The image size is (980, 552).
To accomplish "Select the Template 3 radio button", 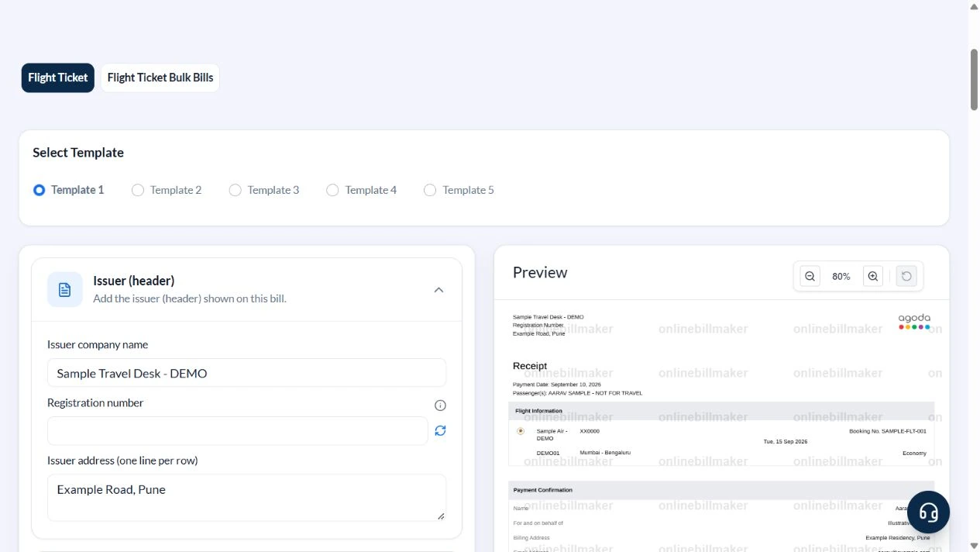I will tap(236, 190).
